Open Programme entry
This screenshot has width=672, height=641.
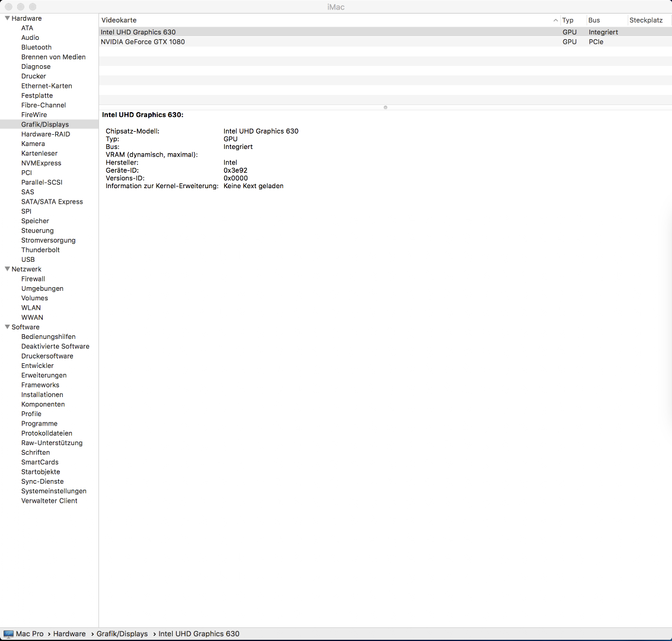pos(39,424)
